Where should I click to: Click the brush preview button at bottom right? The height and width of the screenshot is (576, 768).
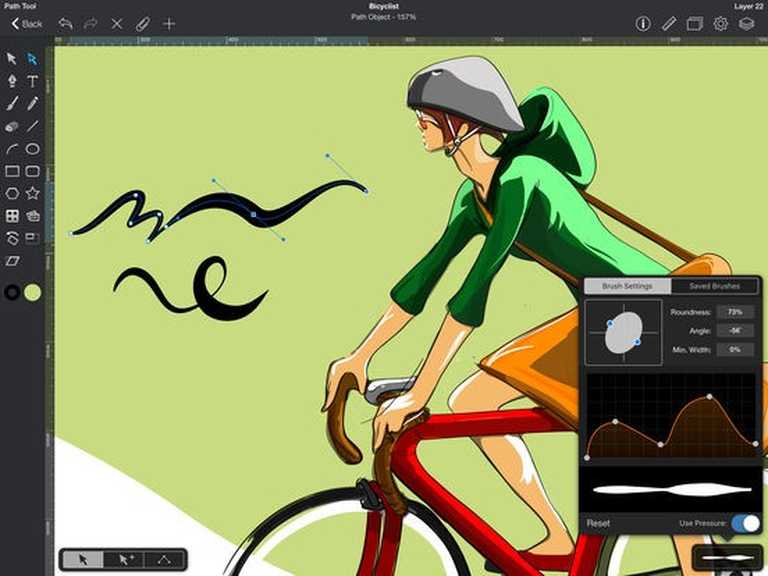(x=727, y=557)
